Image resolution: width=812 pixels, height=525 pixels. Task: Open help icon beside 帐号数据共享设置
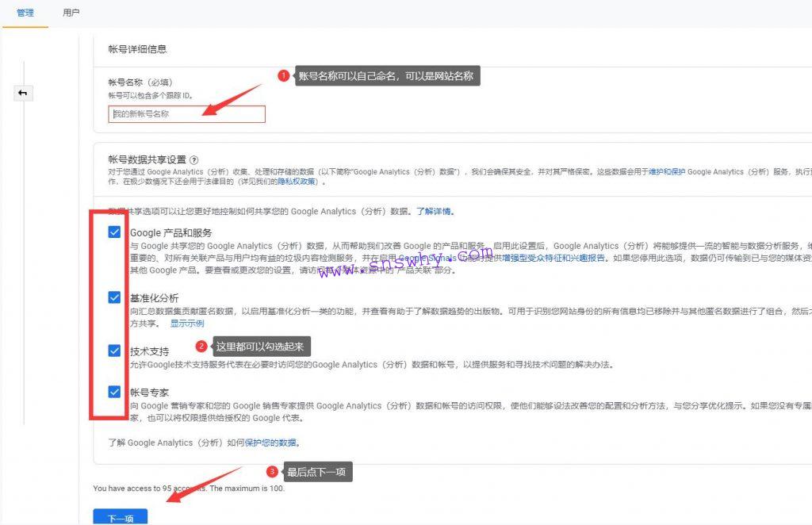(x=194, y=160)
